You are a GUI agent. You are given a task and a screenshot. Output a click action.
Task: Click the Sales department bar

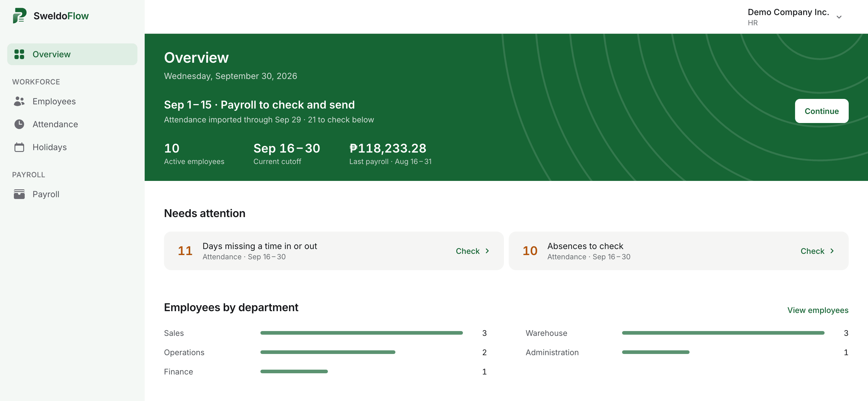[361, 333]
